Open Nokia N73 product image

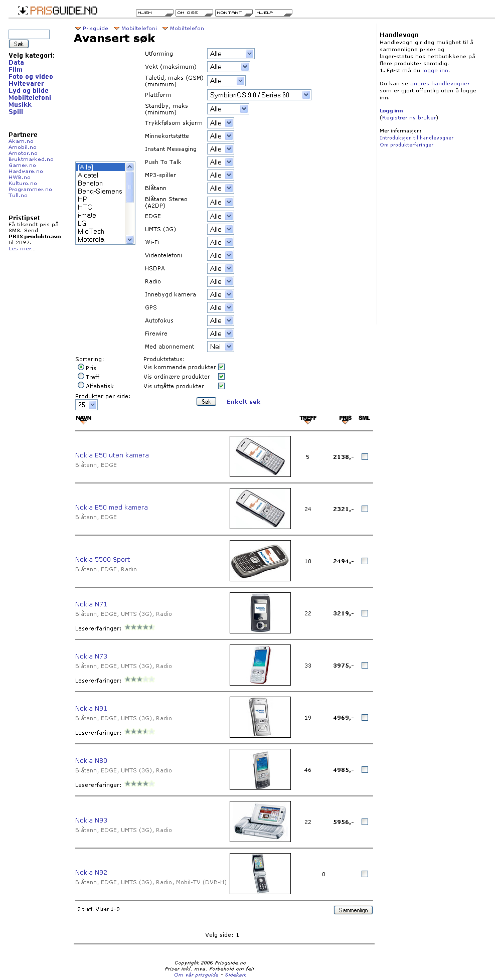[260, 665]
